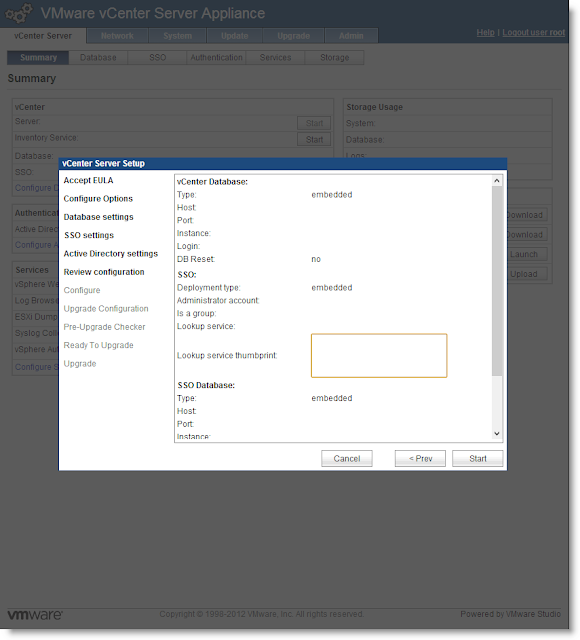Click the 'DB Reset' value 'no'
The image size is (580, 640).
point(316,259)
